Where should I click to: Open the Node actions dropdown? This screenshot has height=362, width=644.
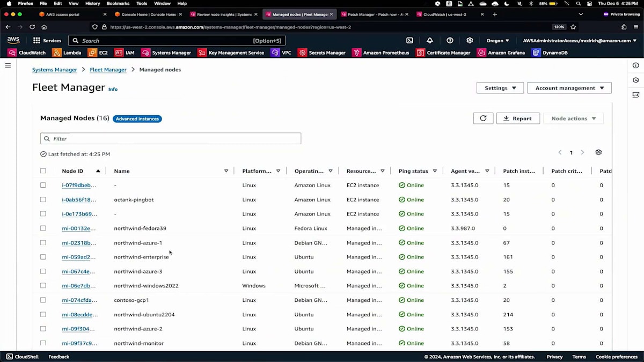[574, 119]
